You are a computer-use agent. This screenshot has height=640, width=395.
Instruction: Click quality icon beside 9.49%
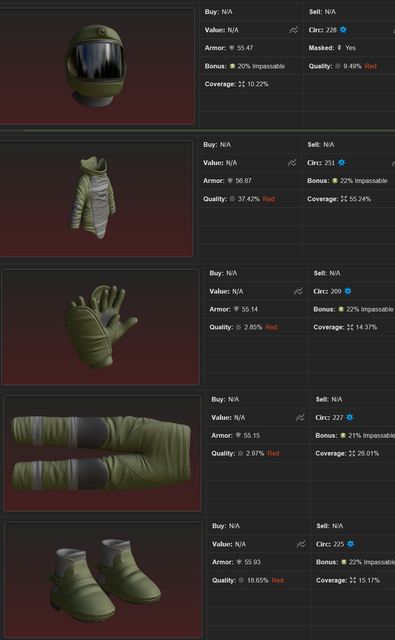tap(338, 66)
